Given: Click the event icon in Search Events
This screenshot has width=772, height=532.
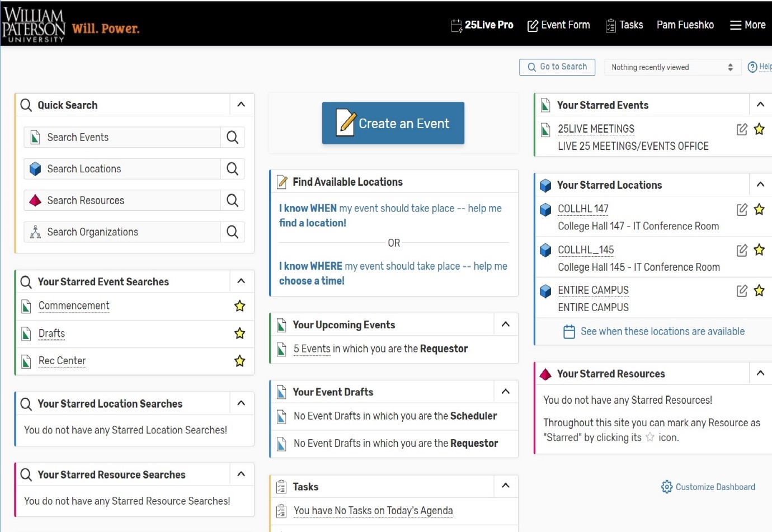Looking at the screenshot, I should 35,137.
